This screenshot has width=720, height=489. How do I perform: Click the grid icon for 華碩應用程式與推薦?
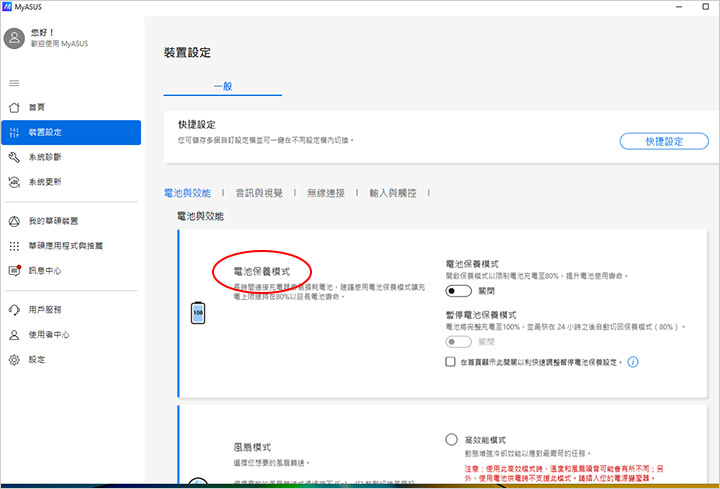pos(14,246)
